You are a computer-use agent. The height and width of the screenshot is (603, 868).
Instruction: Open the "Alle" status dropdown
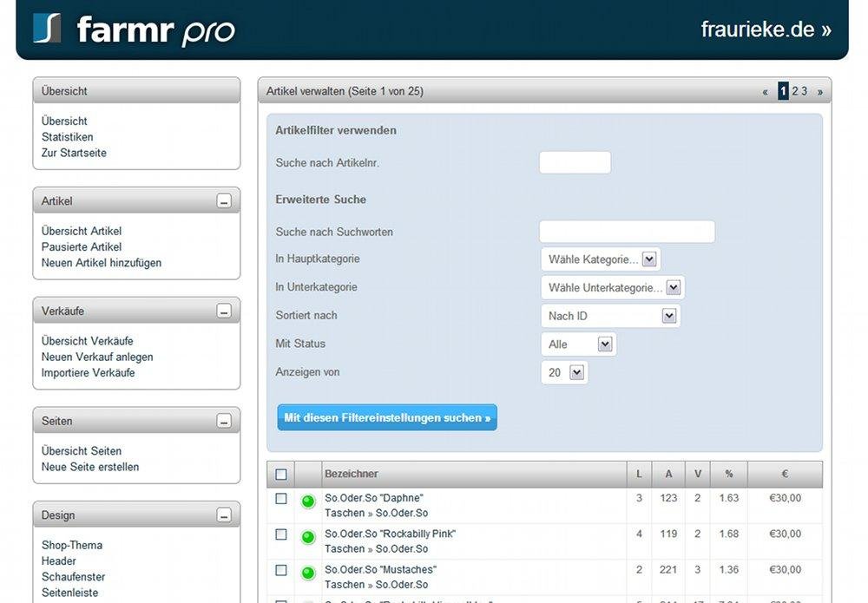578,344
